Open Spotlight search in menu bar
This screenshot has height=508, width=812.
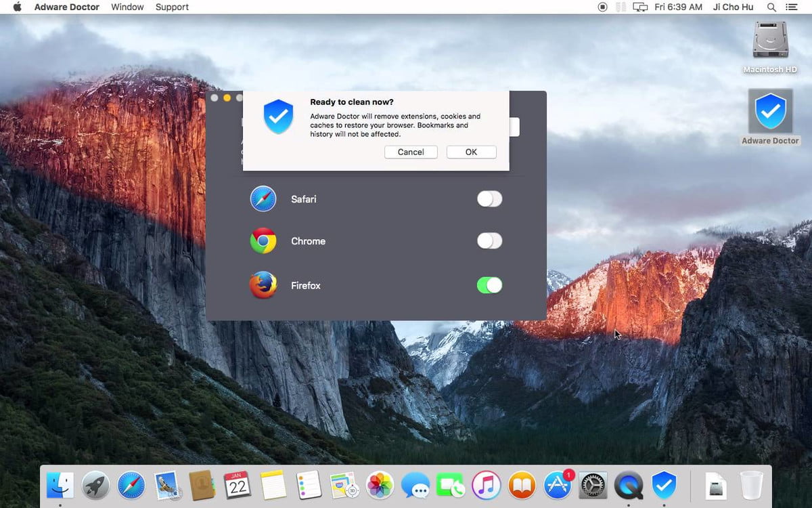tap(771, 7)
